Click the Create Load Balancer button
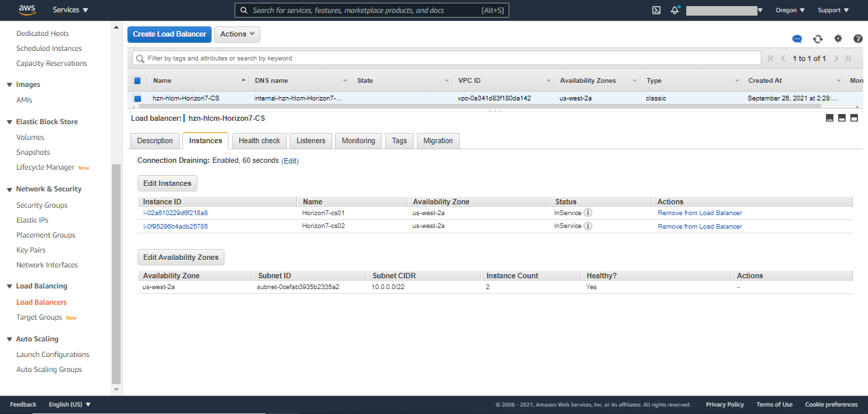 [x=169, y=34]
